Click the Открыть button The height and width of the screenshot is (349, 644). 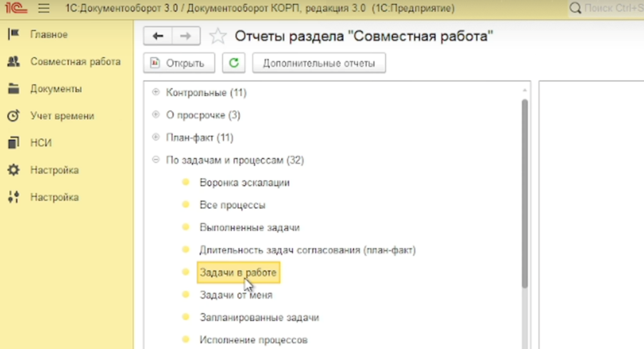pyautogui.click(x=179, y=63)
